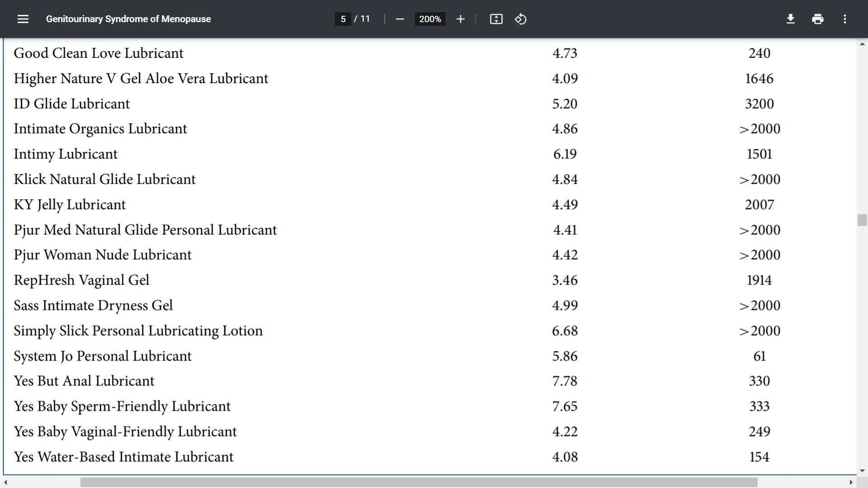Click the osmolality value 61
Image resolution: width=868 pixels, height=488 pixels.
(759, 356)
